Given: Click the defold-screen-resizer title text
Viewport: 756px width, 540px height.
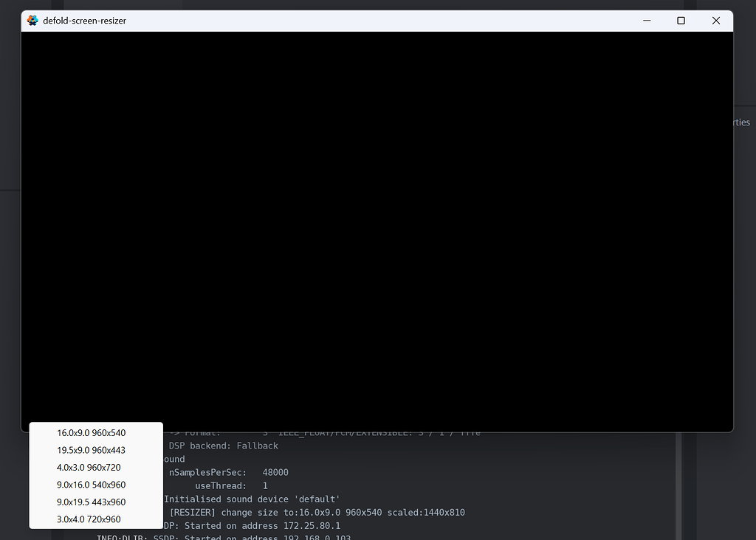Looking at the screenshot, I should pyautogui.click(x=85, y=21).
